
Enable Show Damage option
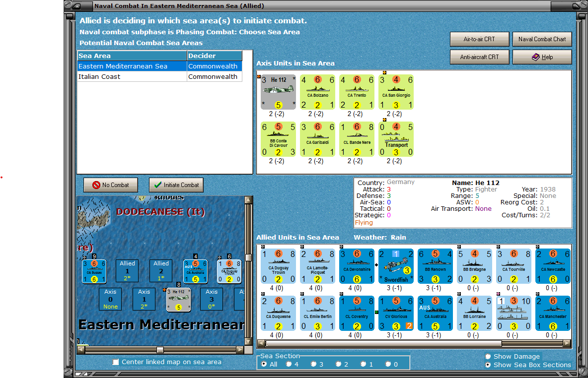(488, 356)
